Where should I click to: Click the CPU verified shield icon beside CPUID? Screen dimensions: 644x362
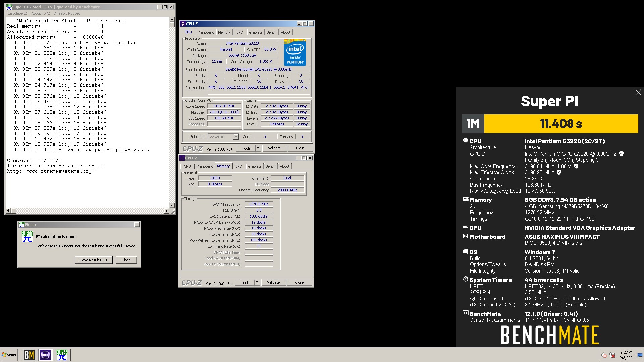pos(621,154)
